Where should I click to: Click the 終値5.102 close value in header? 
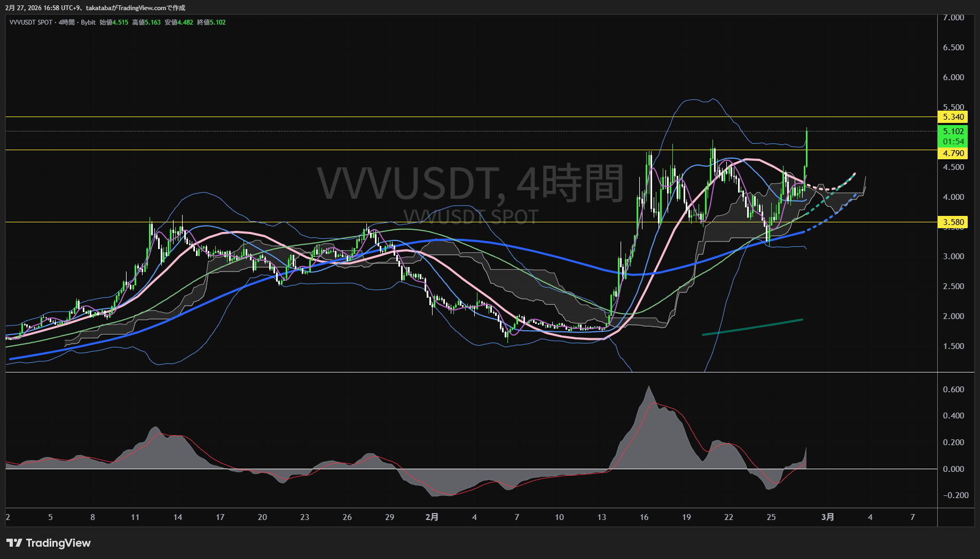(x=211, y=22)
